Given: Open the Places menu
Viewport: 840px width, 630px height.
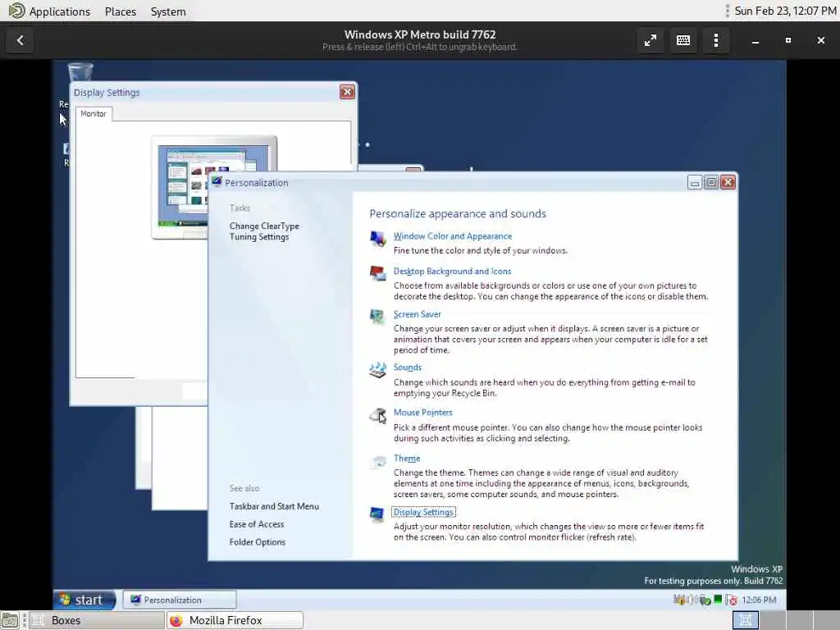Looking at the screenshot, I should [121, 11].
